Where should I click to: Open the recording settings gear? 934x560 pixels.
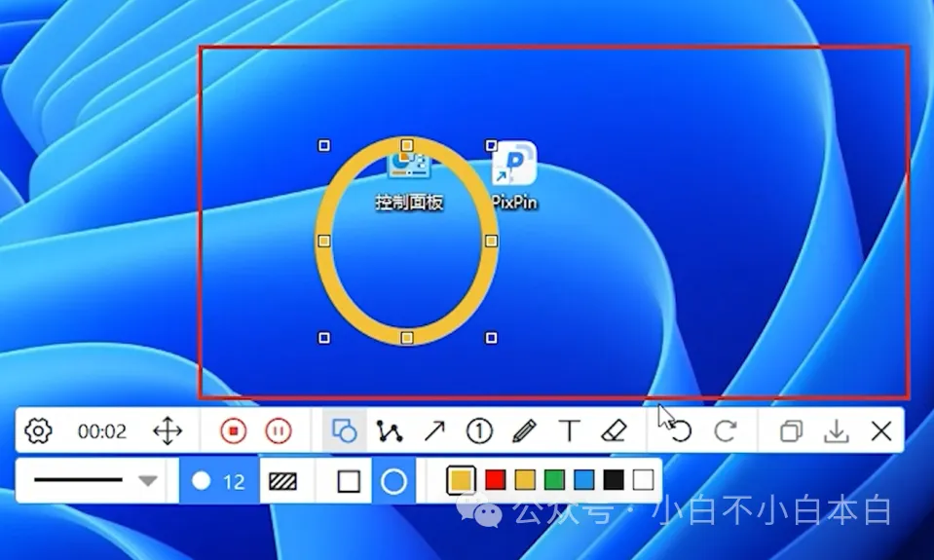[x=38, y=430]
